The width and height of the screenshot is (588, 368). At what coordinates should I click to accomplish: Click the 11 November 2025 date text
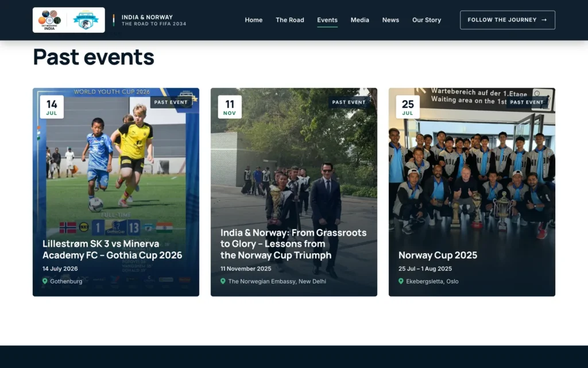tap(246, 269)
